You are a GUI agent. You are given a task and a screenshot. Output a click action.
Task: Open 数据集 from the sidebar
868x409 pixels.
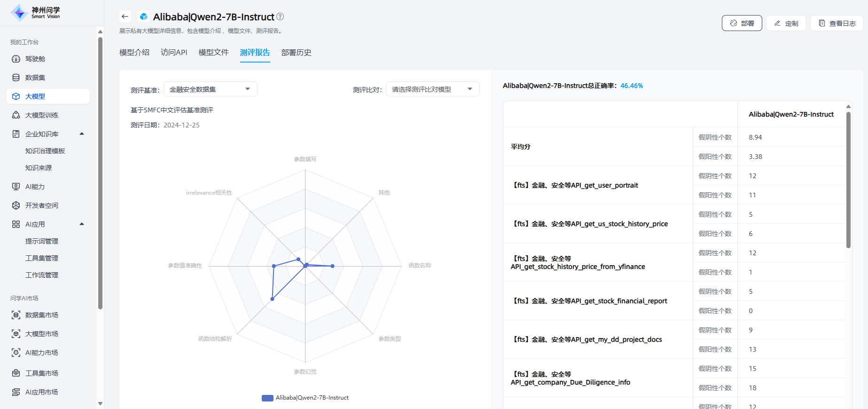(35, 78)
